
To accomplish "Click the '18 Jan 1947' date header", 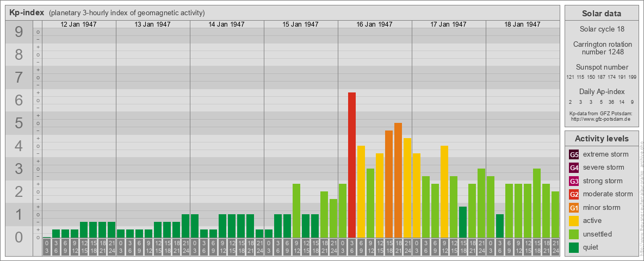I will point(522,24).
